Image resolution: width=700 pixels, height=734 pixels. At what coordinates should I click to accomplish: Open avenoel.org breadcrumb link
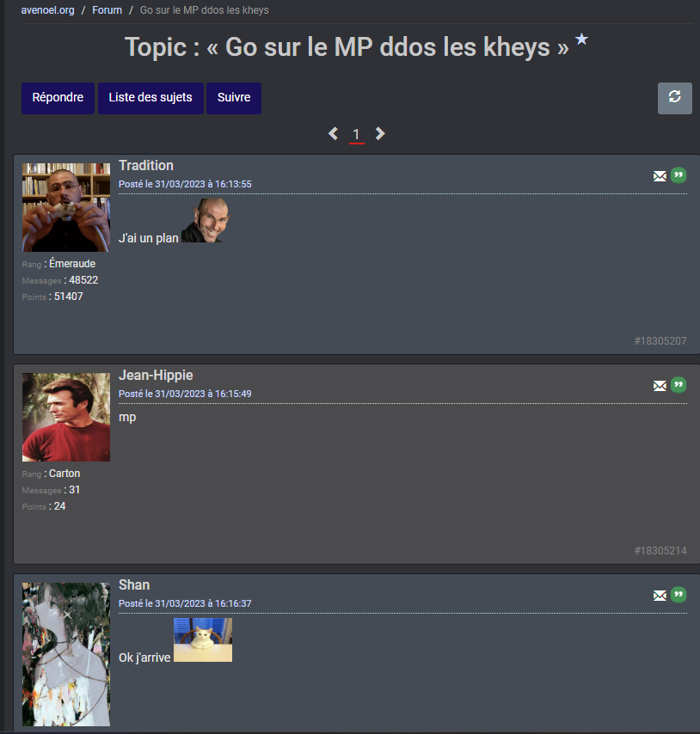tap(47, 9)
